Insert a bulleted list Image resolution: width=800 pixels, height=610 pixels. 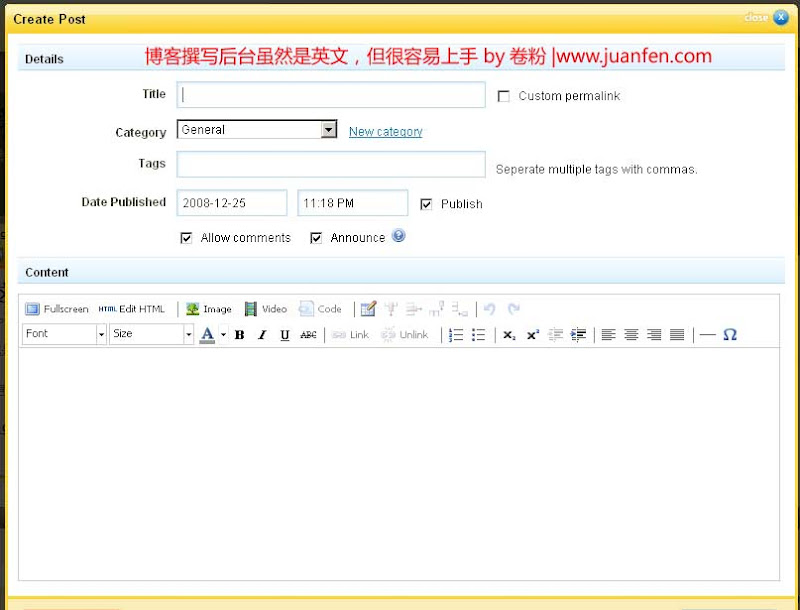pos(479,335)
